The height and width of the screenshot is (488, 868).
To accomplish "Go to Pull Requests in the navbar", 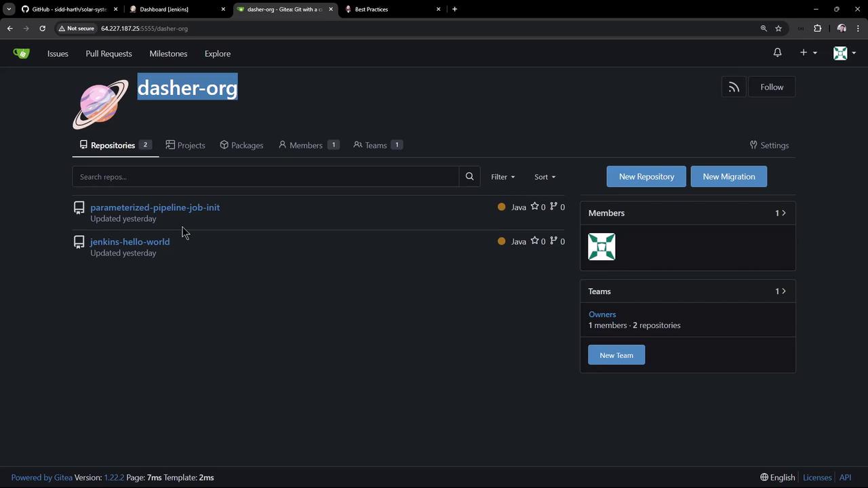I will point(108,54).
